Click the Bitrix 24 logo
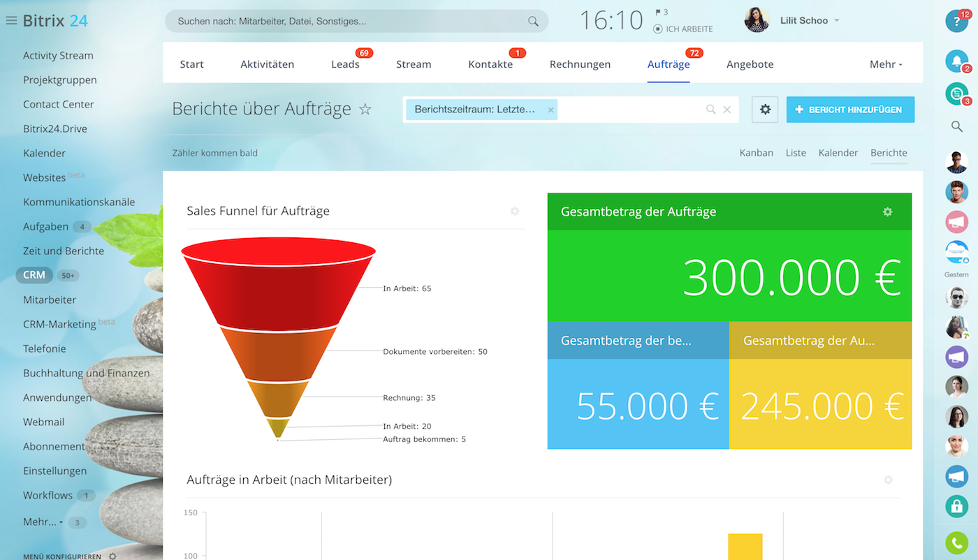This screenshot has width=978, height=560. 55,21
